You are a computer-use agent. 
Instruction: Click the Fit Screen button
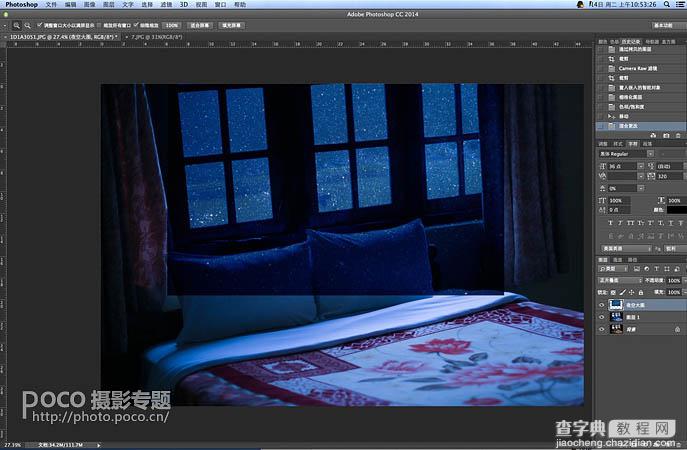[x=200, y=25]
